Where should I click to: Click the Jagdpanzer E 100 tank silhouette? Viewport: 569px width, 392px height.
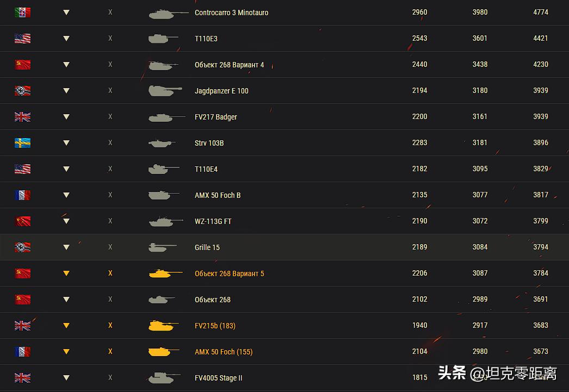165,91
